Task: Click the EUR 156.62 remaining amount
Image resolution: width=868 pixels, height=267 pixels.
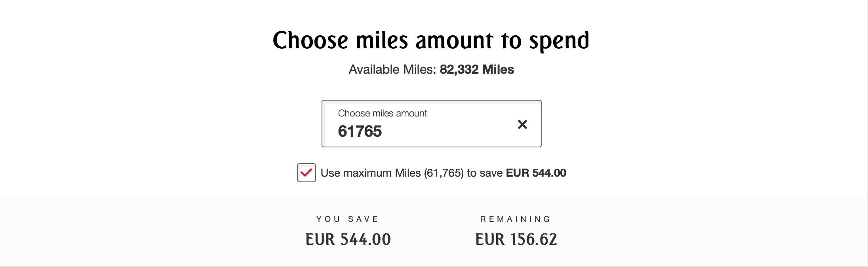Action: 516,239
